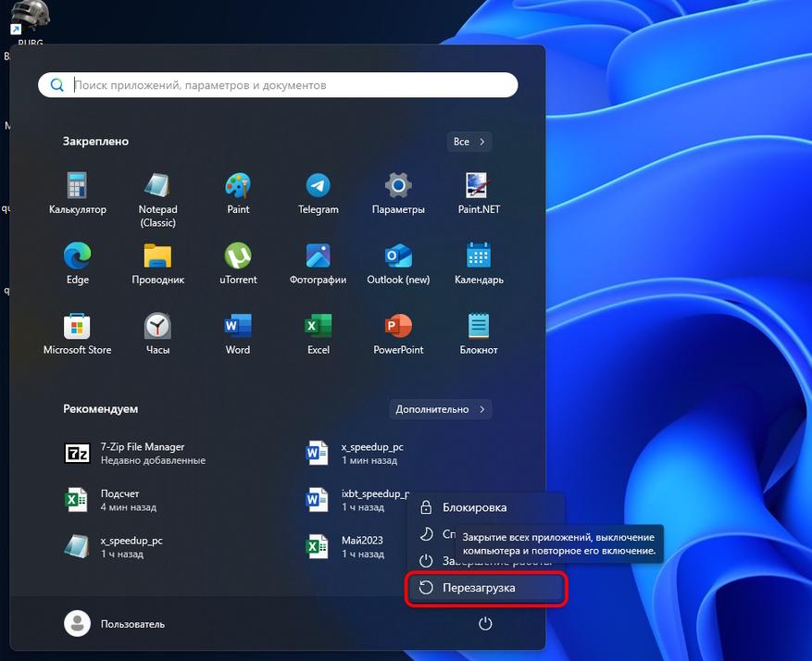
Task: Open uTorrent pinned icon
Action: pos(238,264)
